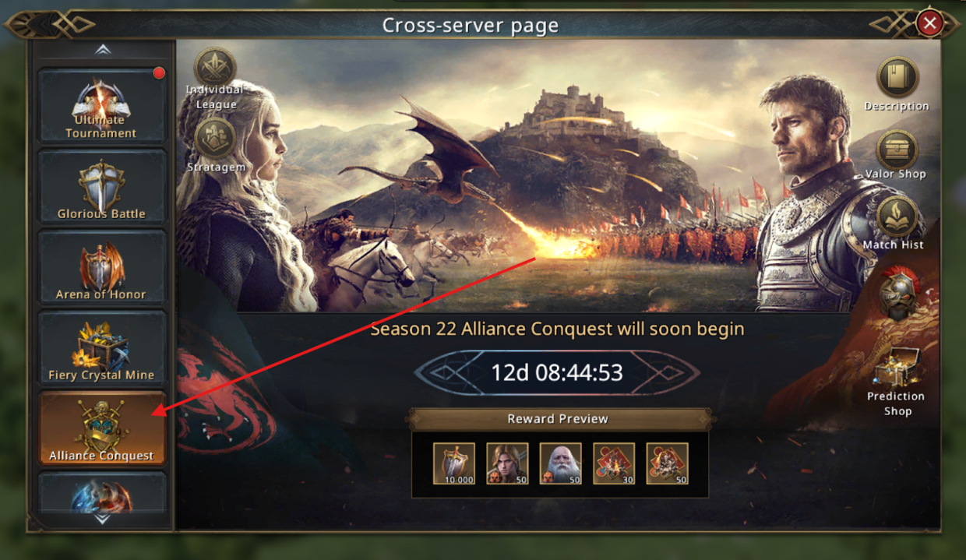Open the Description book icon
Image resolution: width=966 pixels, height=560 pixels.
coord(897,78)
